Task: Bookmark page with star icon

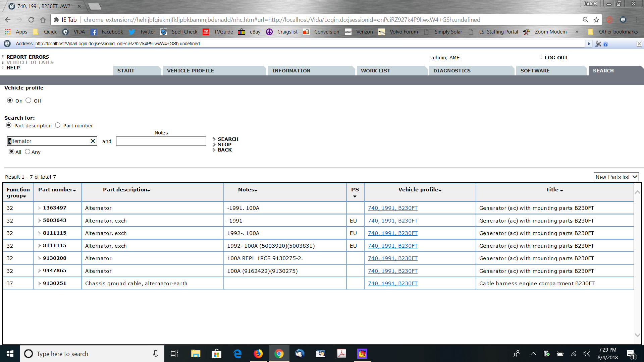Action: 596,20
